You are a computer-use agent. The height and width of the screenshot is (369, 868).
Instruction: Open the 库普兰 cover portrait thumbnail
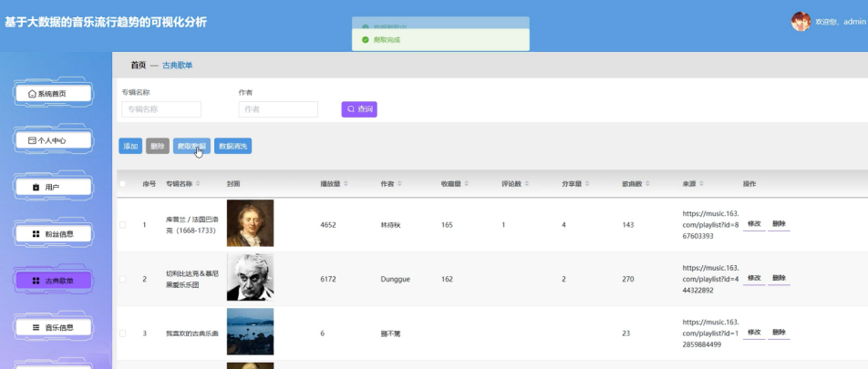pos(250,223)
